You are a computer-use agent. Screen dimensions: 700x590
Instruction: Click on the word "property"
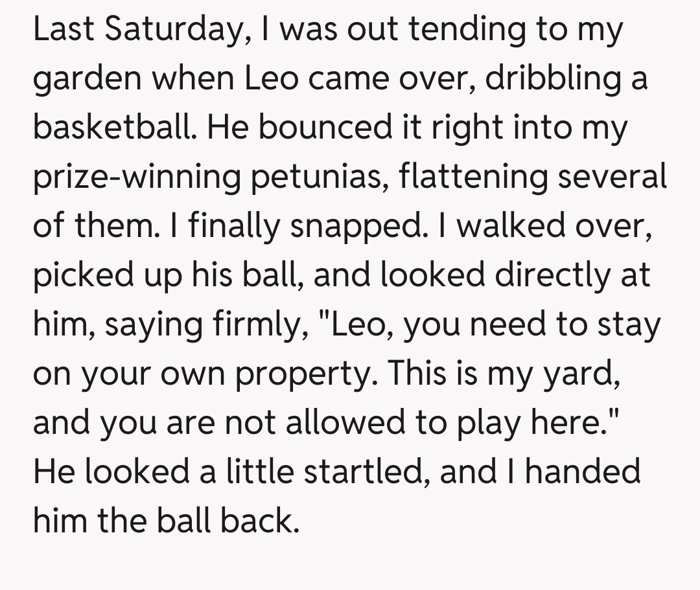[305, 374]
